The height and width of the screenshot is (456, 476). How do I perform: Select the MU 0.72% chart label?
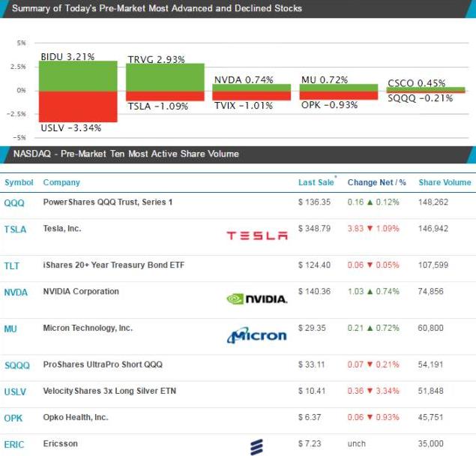click(x=325, y=80)
